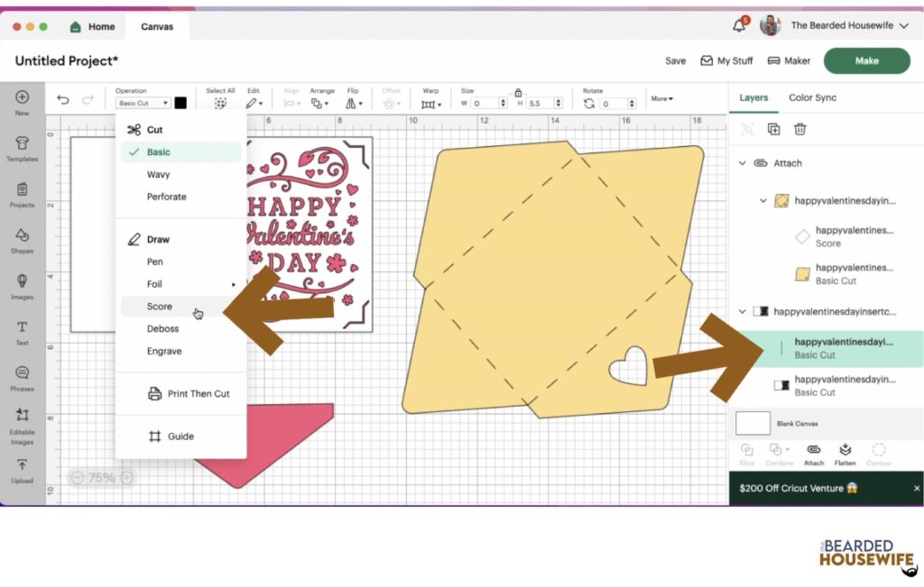Click the green Make button
Image resolution: width=924 pixels, height=587 pixels.
pyautogui.click(x=866, y=60)
